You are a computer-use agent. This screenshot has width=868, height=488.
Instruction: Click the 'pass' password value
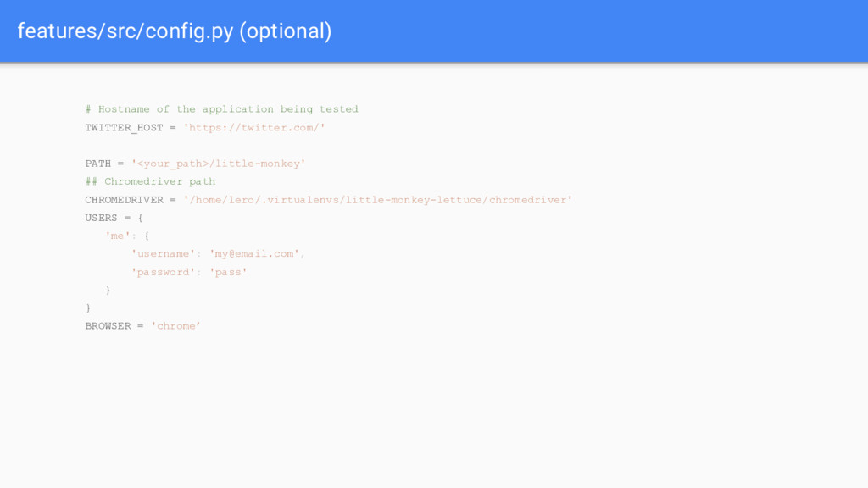pyautogui.click(x=228, y=272)
